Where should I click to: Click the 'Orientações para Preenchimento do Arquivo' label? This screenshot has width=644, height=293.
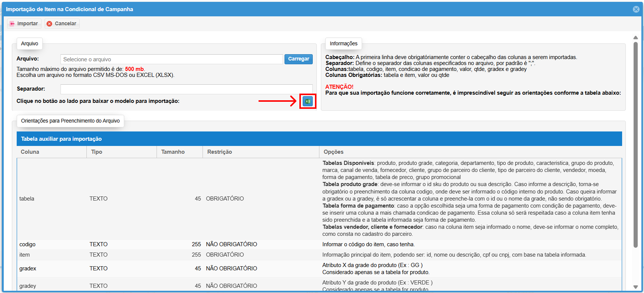tap(70, 121)
